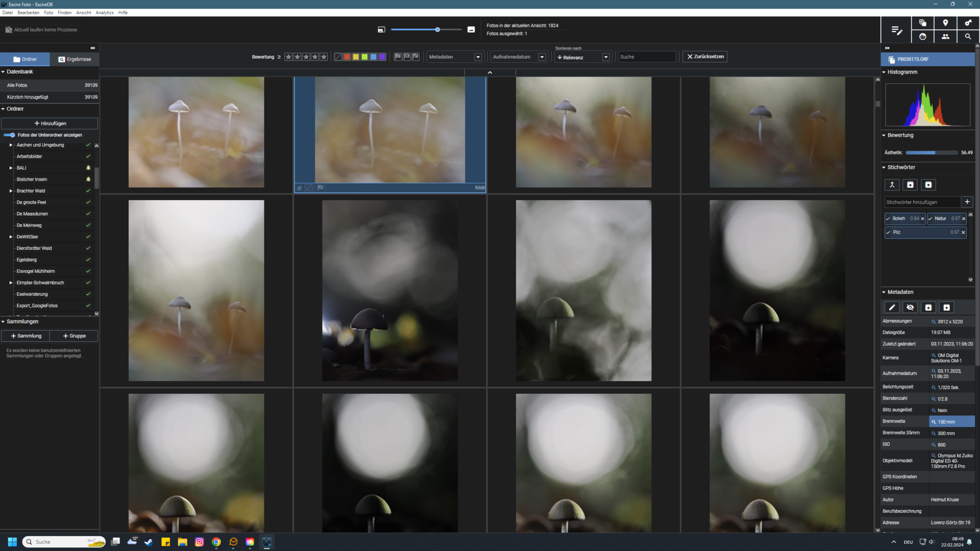The width and height of the screenshot is (980, 551).
Task: Open the people search icon
Action: point(945,36)
